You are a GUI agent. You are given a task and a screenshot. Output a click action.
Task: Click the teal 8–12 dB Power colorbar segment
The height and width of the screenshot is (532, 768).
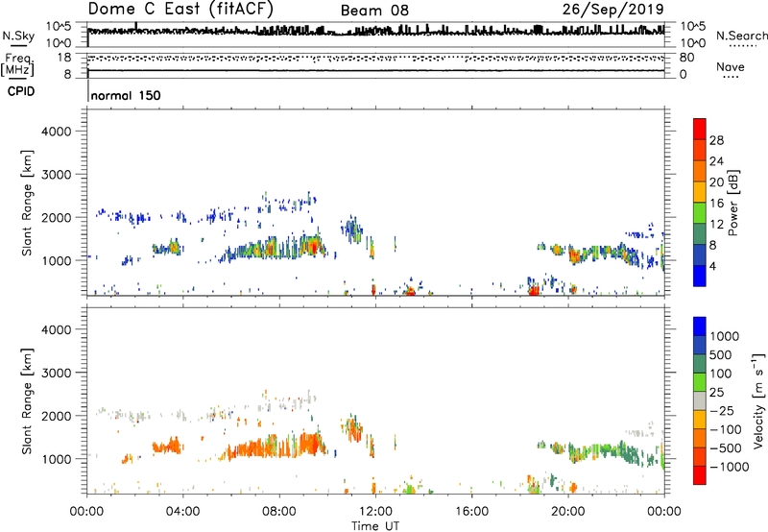coord(700,234)
